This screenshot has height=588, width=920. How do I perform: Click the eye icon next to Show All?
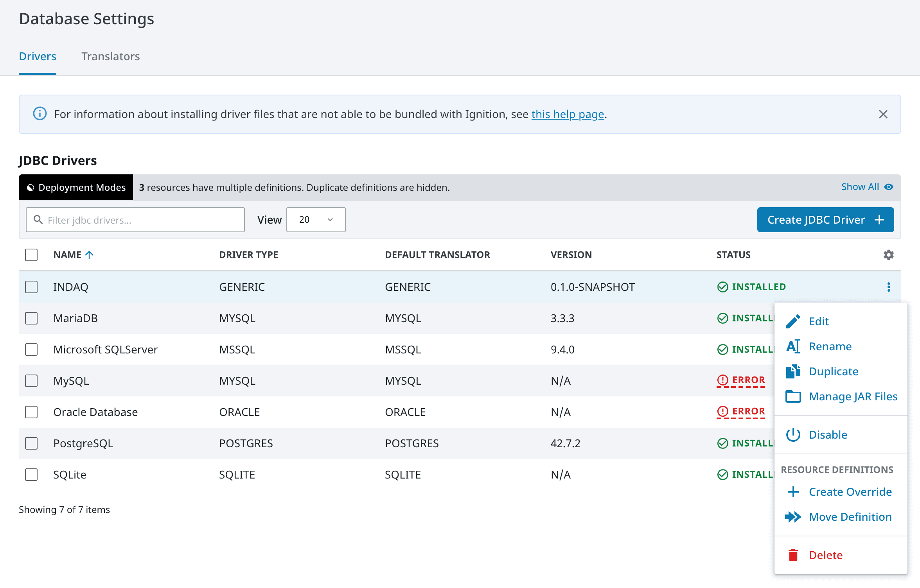coord(889,187)
